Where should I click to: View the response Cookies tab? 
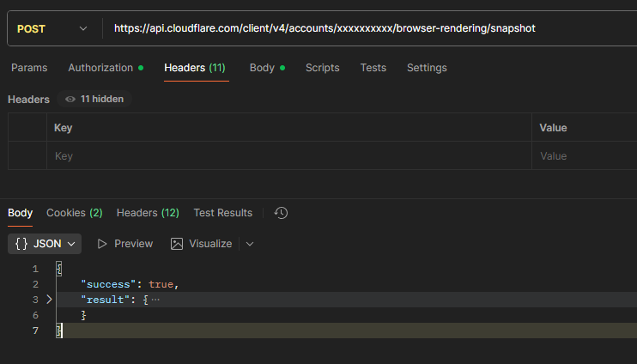[x=74, y=213]
